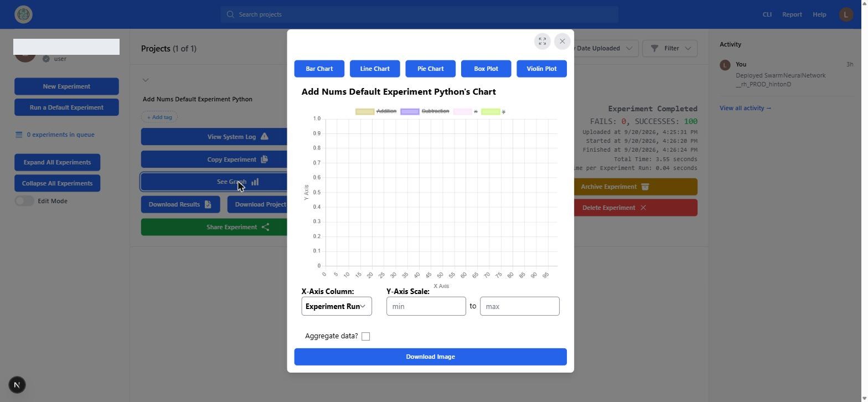Screen dimensions: 868x402
Task: Click the Archive Experiment box icon
Action: [645, 187]
